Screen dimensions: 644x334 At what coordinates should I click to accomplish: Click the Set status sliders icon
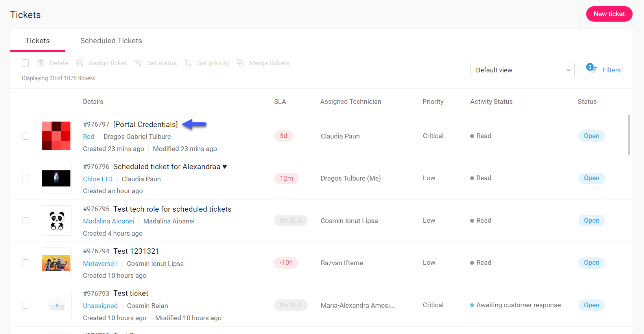pyautogui.click(x=138, y=63)
